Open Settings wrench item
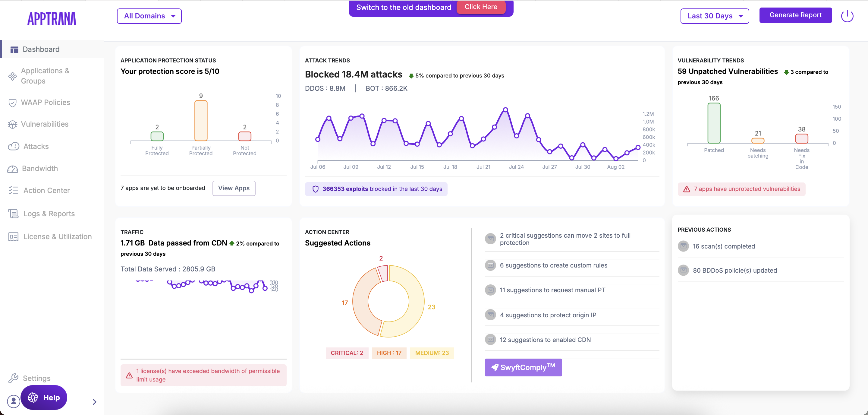This screenshot has width=868, height=415. 36,378
